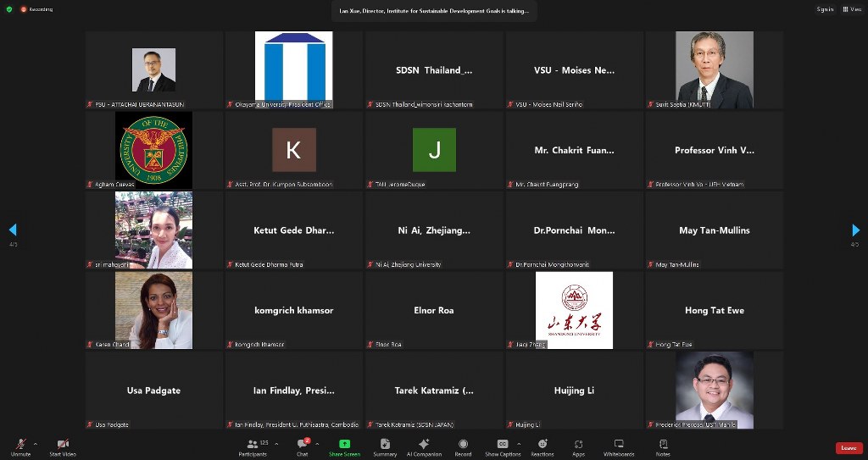Expand the caret beside Show Captions
The height and width of the screenshot is (460, 868).
click(x=519, y=444)
